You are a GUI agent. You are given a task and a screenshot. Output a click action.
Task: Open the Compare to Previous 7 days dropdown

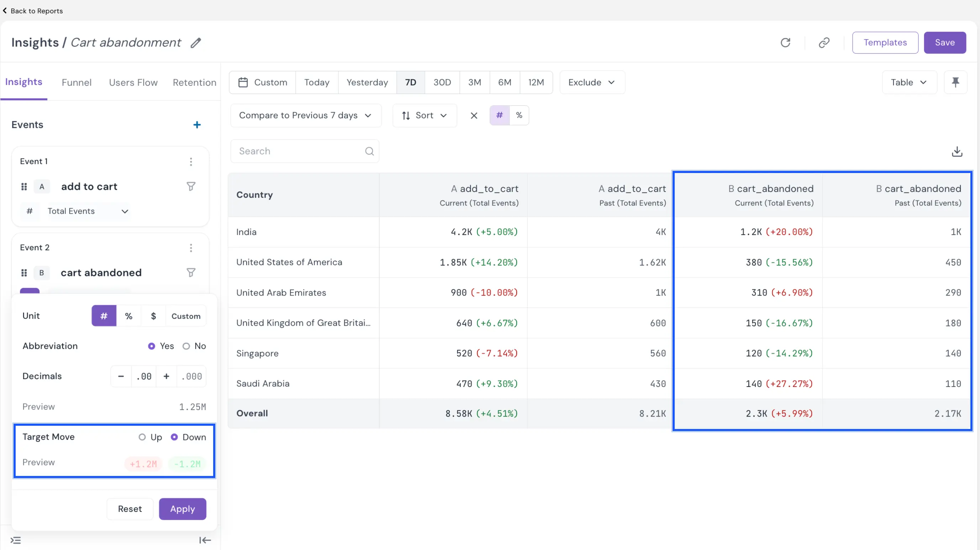pyautogui.click(x=306, y=115)
